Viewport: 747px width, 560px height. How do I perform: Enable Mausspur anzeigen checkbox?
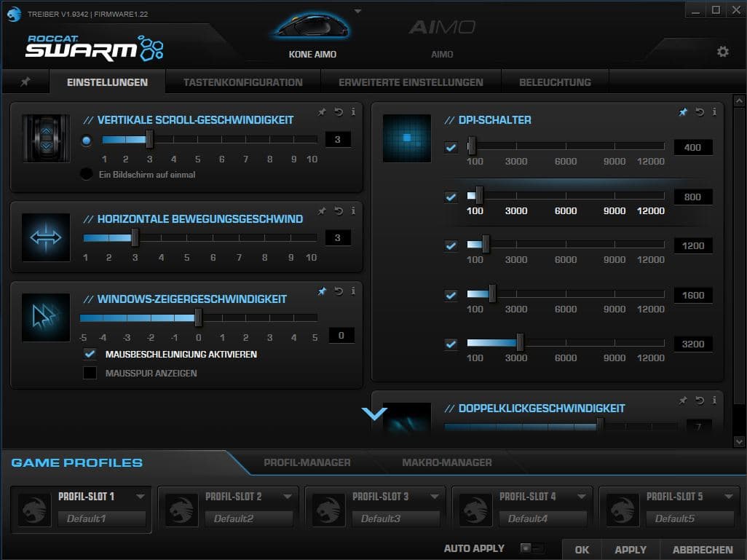point(90,373)
